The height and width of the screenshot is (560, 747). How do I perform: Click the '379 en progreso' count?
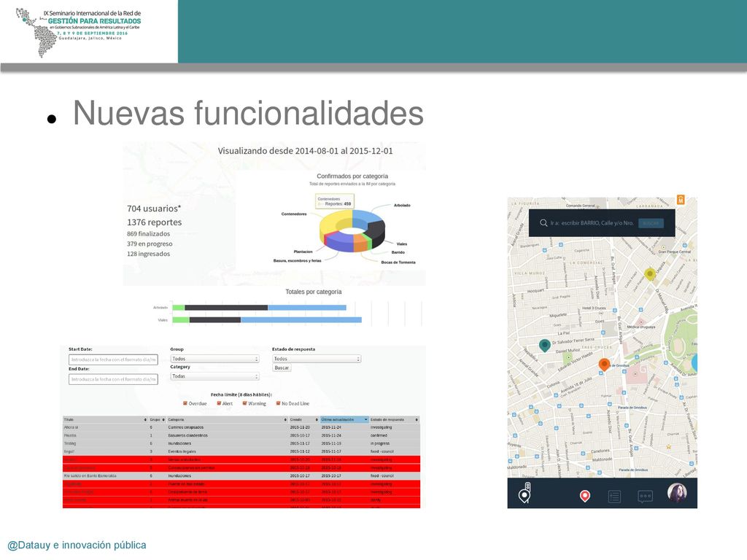(150, 244)
